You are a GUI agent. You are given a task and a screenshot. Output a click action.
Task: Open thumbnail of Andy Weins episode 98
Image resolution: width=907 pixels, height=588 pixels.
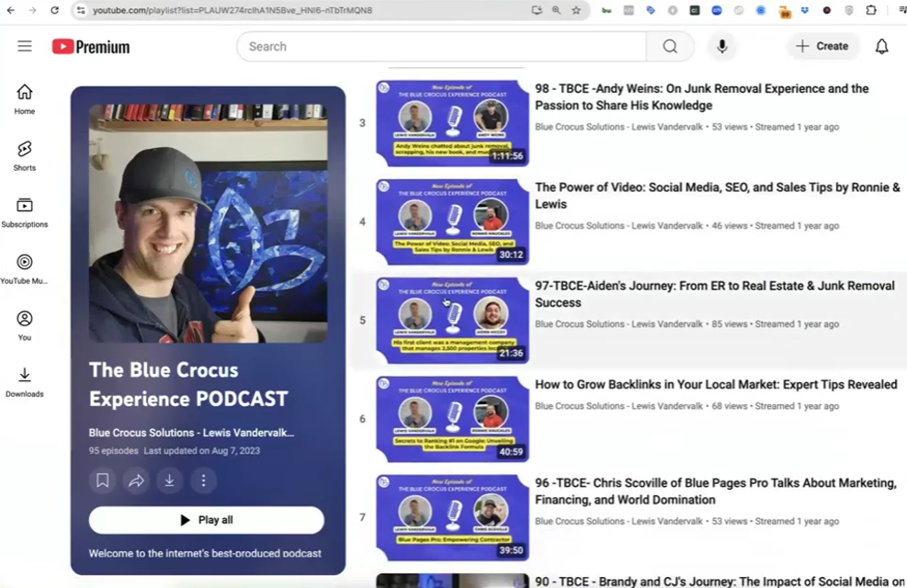[452, 123]
